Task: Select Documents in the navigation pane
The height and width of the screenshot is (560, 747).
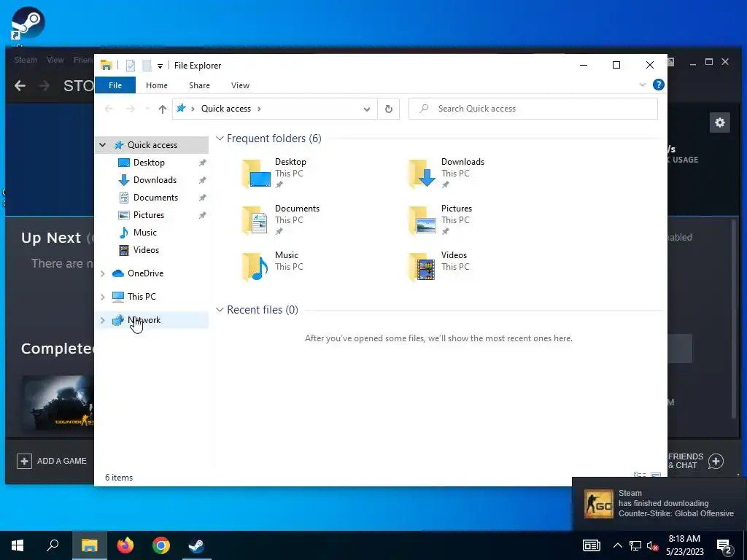Action: 155,198
